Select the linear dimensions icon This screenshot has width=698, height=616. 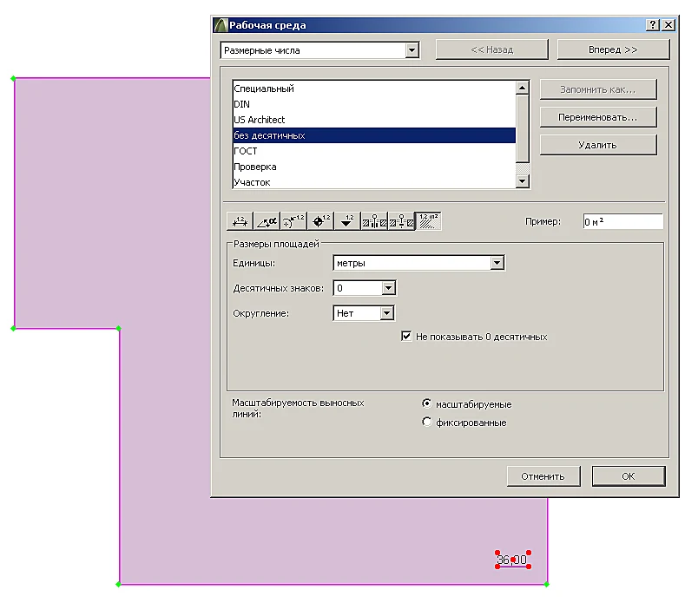point(240,221)
